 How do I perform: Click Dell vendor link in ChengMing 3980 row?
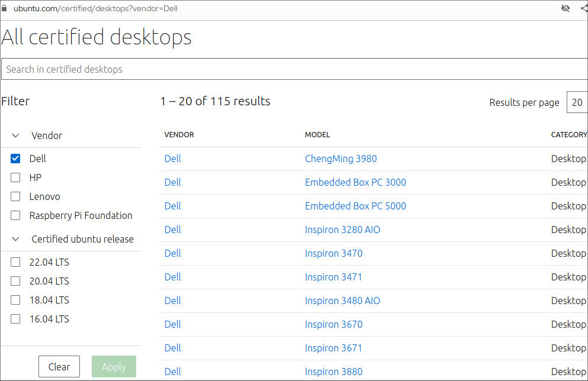(172, 159)
